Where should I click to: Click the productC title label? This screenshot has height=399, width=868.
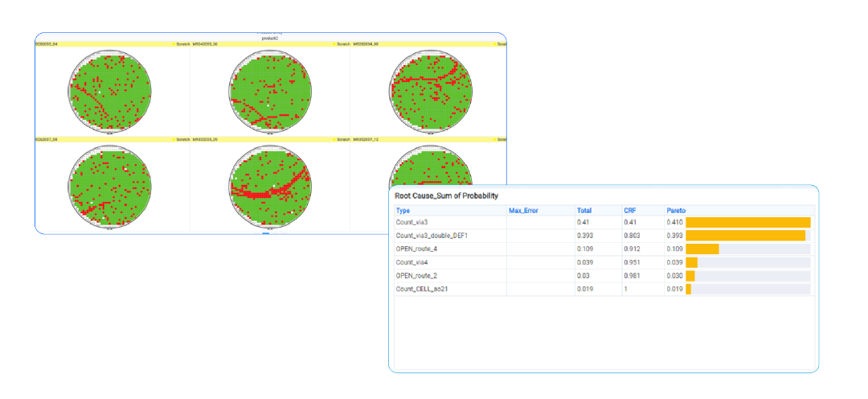click(x=269, y=39)
